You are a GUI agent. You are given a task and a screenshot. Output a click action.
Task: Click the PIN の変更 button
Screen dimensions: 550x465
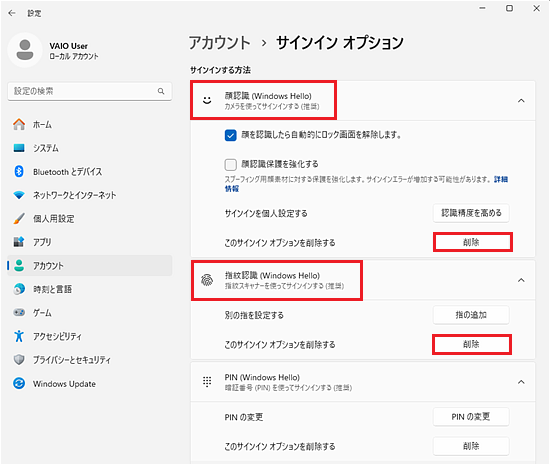[471, 417]
